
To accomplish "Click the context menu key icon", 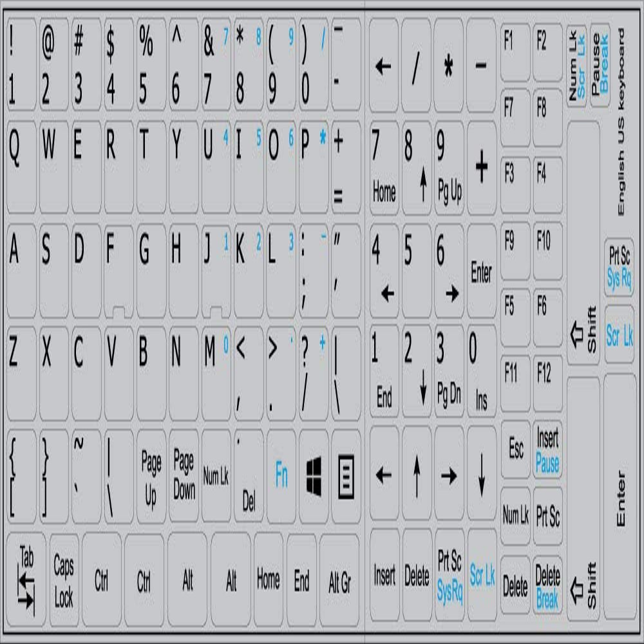I will 346,476.
